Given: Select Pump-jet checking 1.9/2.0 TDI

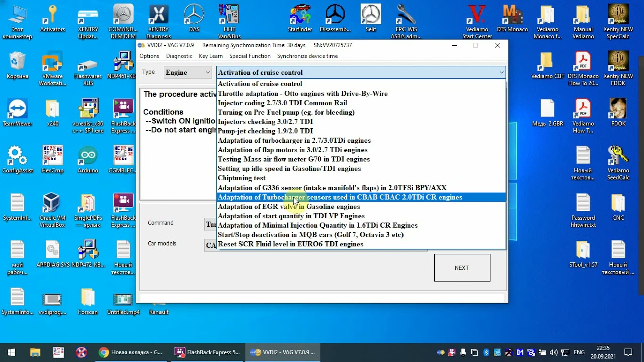Looking at the screenshot, I should tap(361, 131).
